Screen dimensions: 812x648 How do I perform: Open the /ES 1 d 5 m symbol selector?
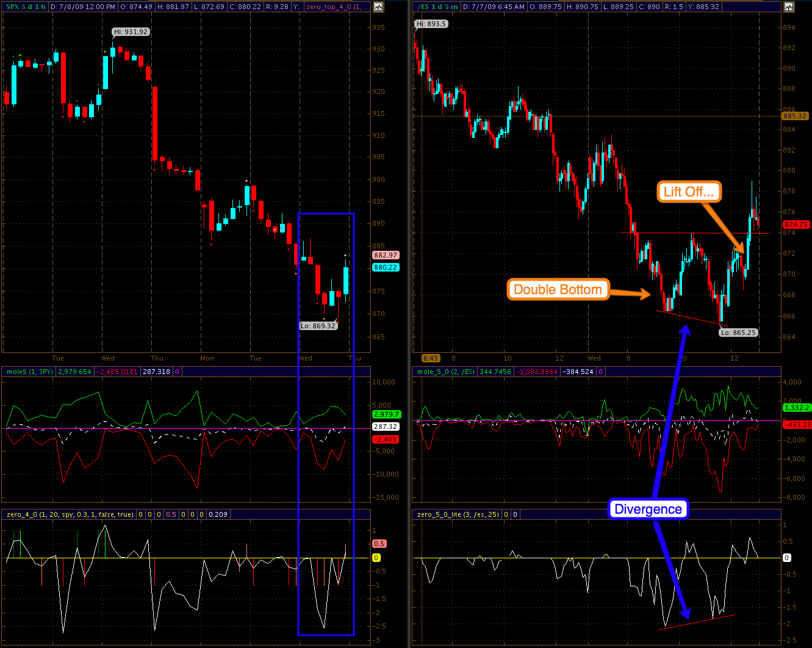[x=437, y=7]
